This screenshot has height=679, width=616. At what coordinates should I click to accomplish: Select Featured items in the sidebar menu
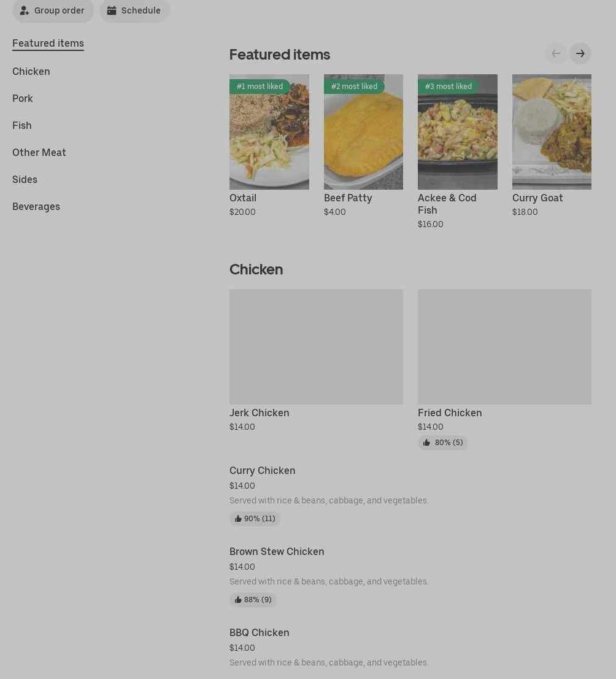point(48,43)
